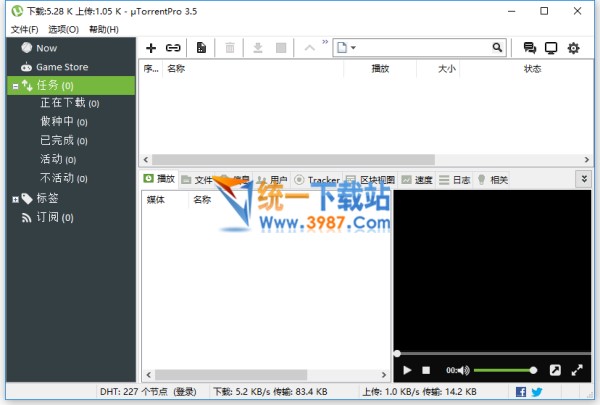Screen dimensions: 600x405
Task: Switch to the Tracker tab
Action: click(x=317, y=180)
